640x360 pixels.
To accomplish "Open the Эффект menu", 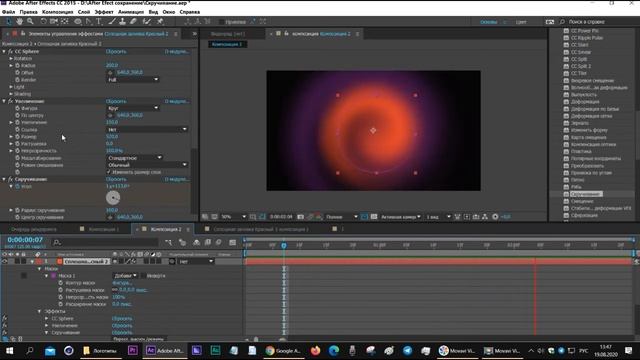I will tap(104, 12).
